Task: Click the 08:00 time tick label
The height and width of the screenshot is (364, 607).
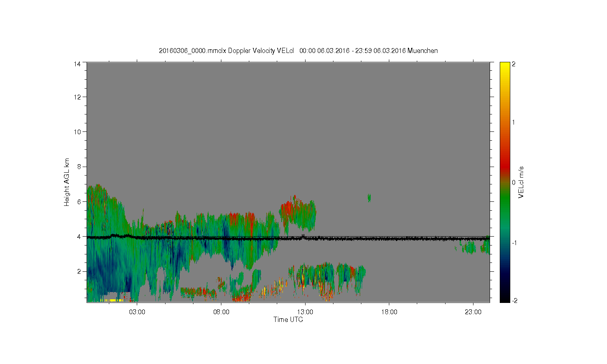Action: click(x=221, y=312)
